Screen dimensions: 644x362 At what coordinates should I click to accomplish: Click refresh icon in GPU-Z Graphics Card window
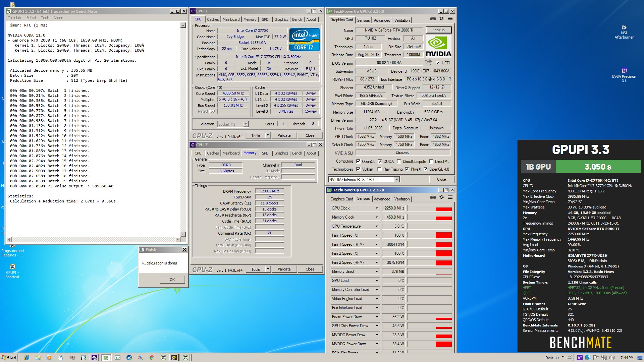(x=441, y=18)
